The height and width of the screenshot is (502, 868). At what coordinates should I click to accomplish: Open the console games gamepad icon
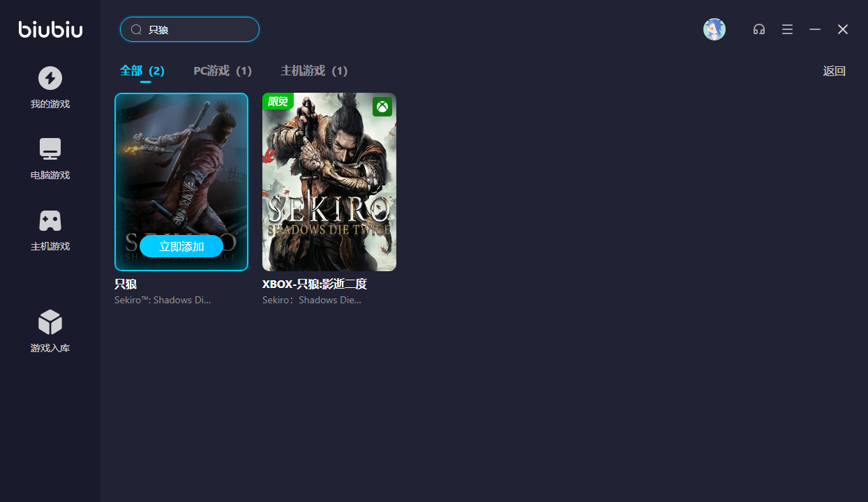click(50, 220)
